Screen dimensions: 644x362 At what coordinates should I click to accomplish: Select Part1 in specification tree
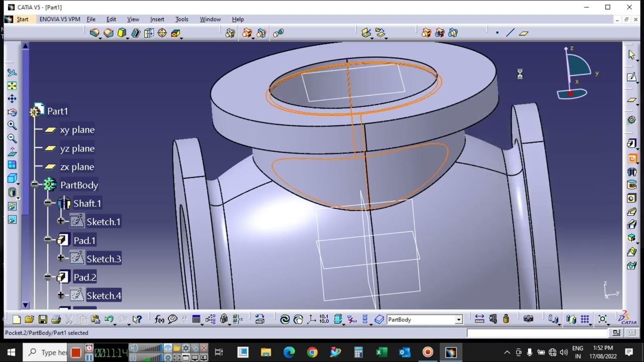(x=57, y=111)
